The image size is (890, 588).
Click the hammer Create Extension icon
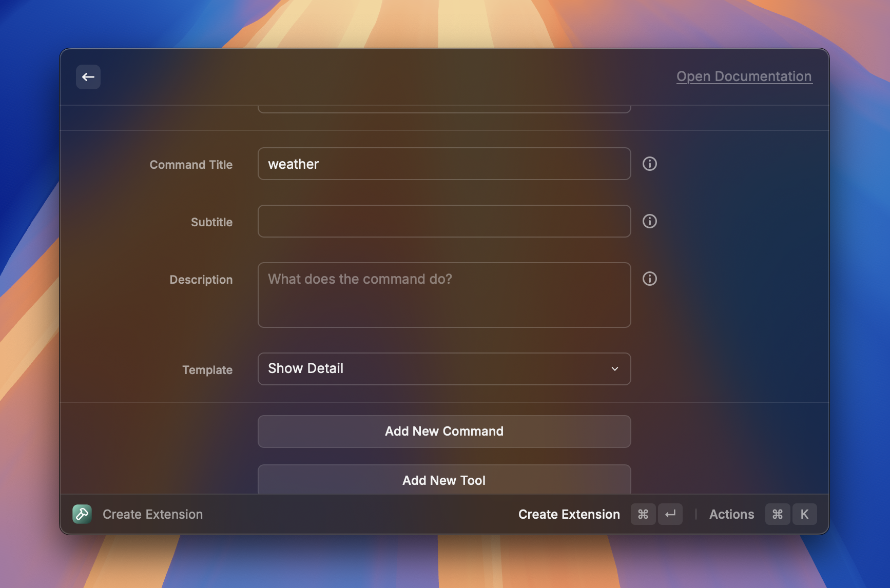click(x=82, y=514)
